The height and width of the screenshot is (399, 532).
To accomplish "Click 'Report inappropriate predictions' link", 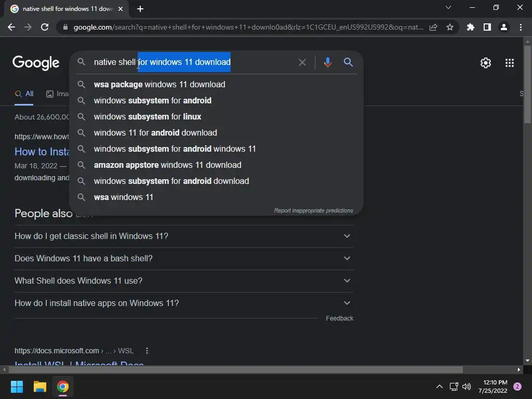I will point(313,211).
